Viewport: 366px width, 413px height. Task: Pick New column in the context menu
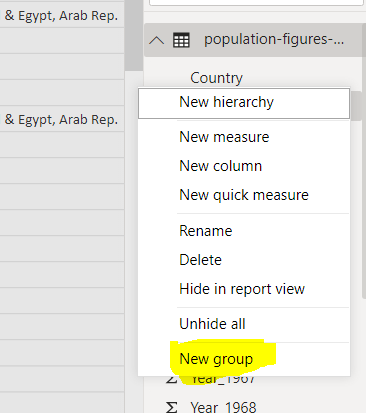point(244,166)
